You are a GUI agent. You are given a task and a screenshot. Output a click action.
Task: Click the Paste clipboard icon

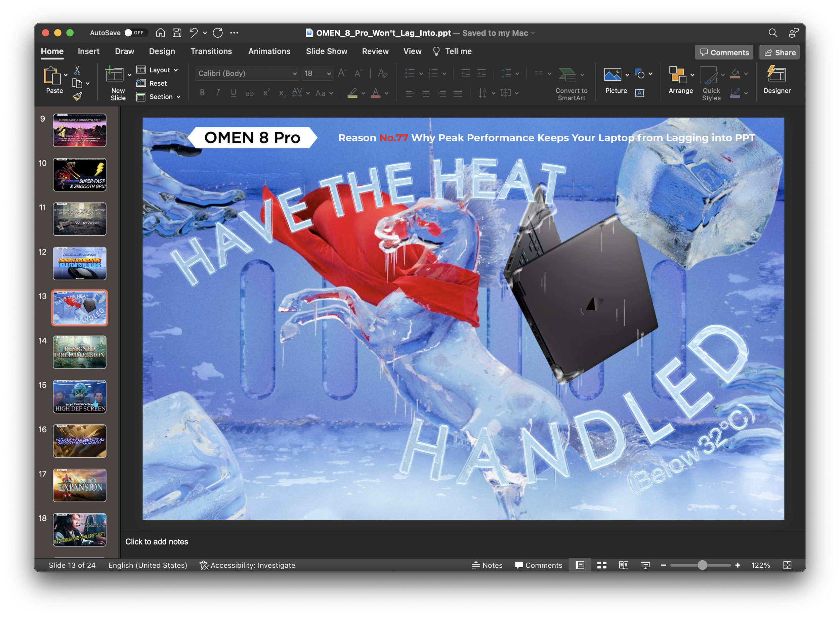click(52, 76)
